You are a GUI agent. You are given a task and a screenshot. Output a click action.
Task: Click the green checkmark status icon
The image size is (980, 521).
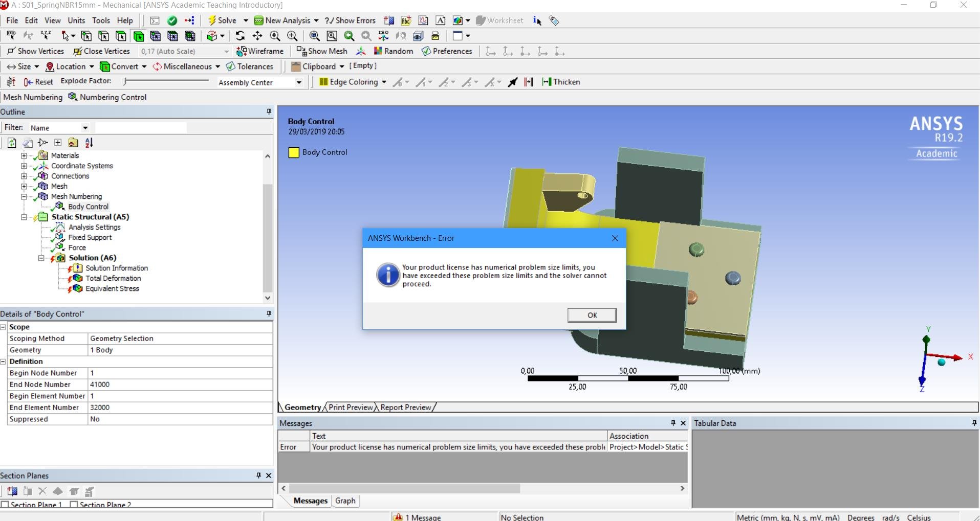(x=172, y=20)
